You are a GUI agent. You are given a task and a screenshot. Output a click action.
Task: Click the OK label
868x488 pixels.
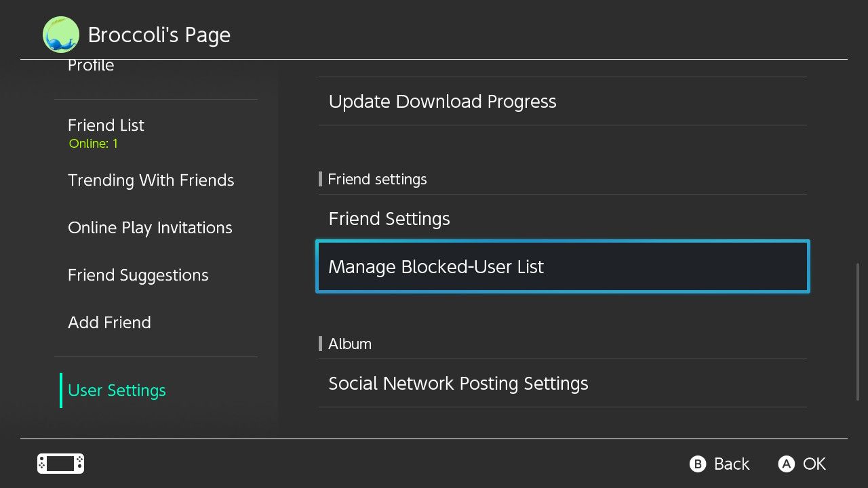(814, 464)
